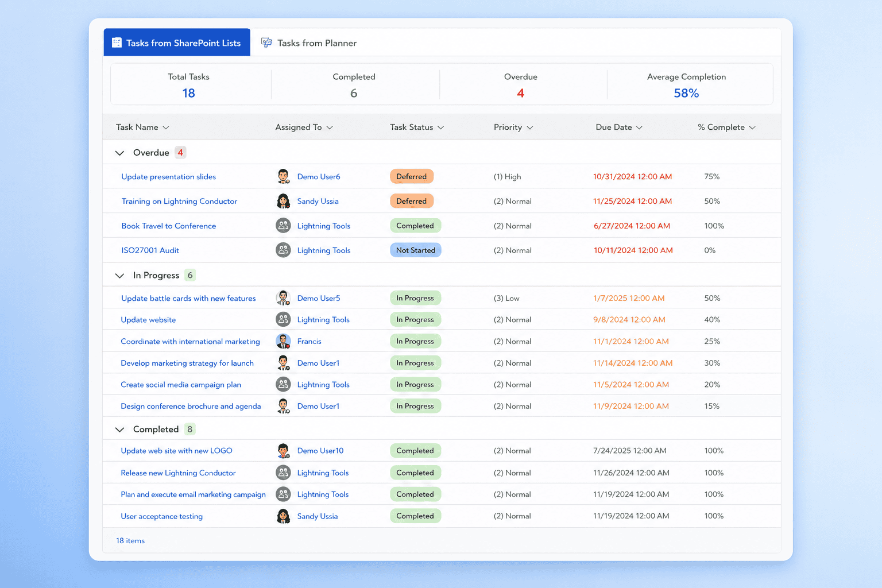Click the Planner tab icon
882x588 pixels.
[266, 42]
